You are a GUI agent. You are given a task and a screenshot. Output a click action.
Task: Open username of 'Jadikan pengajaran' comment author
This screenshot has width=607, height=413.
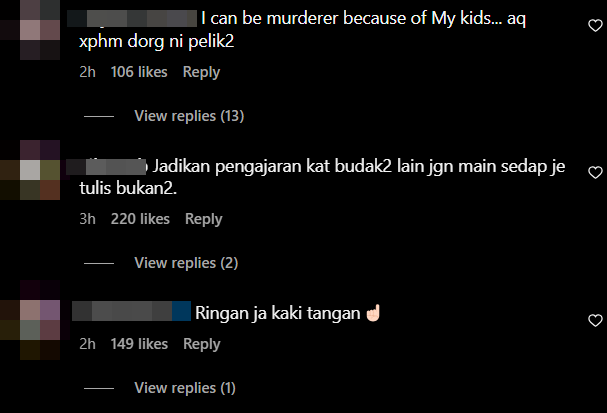tap(107, 166)
